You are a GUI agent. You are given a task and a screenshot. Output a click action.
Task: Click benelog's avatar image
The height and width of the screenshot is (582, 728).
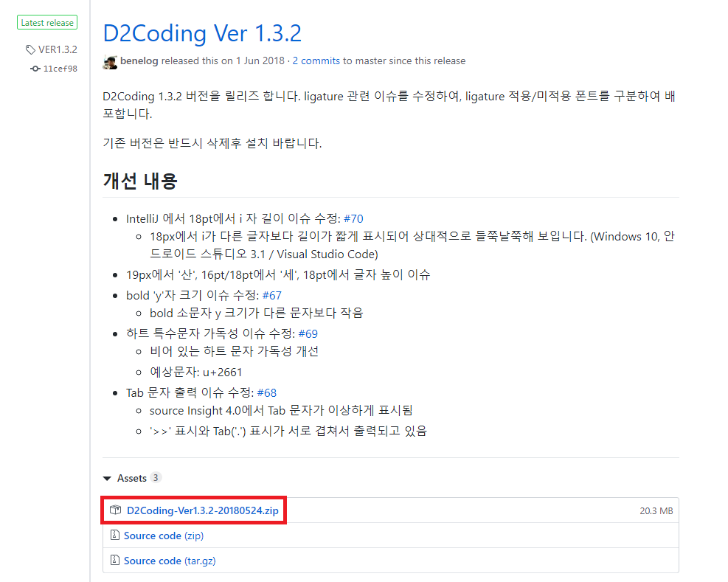point(110,62)
